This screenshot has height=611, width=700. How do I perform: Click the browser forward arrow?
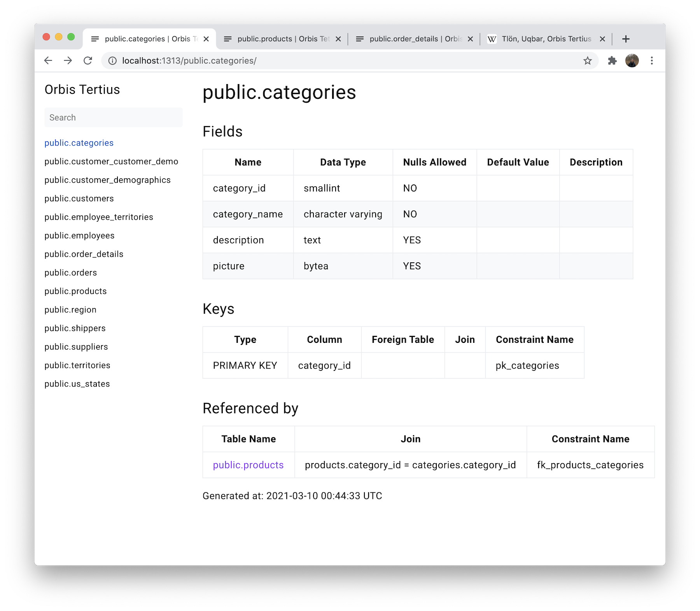68,60
